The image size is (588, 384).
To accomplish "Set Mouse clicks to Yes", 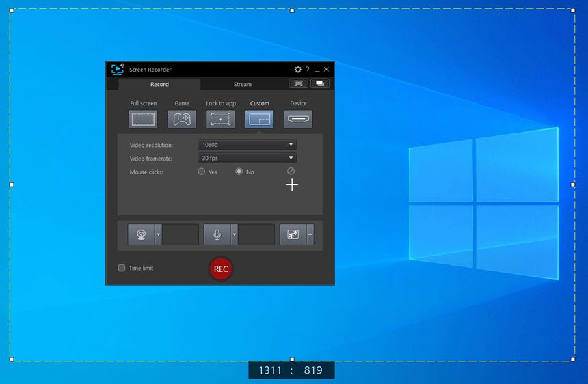I will point(202,172).
